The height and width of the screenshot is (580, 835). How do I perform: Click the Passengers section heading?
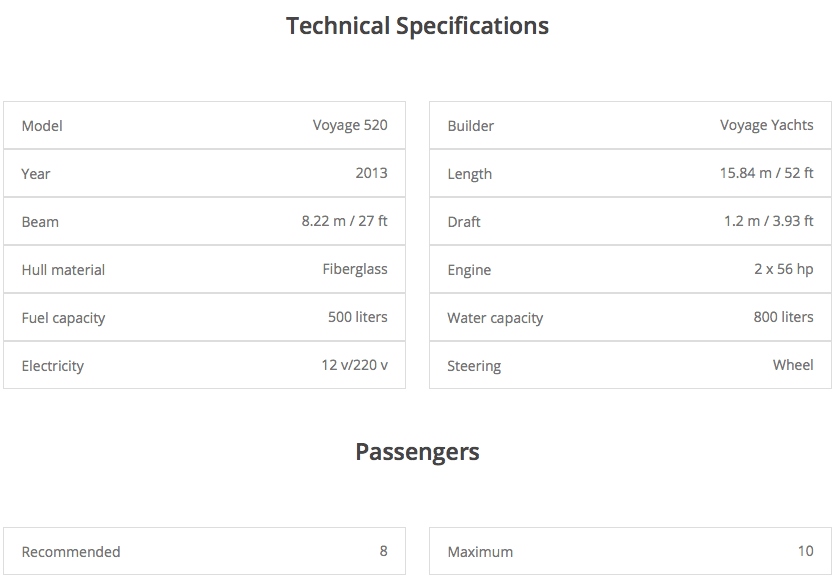(x=417, y=452)
